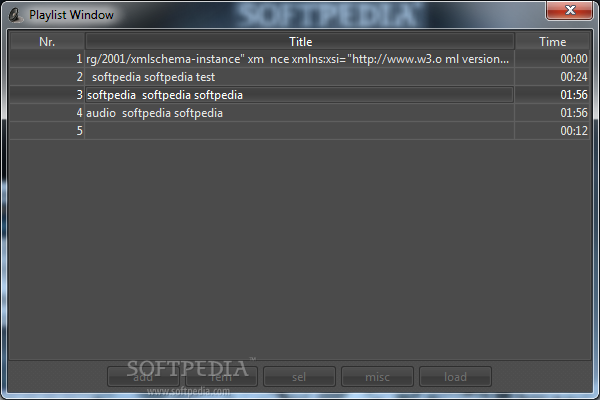Viewport: 600px width, 400px height.
Task: Select track 2 'softpedia softpedia test'
Action: tap(300, 77)
